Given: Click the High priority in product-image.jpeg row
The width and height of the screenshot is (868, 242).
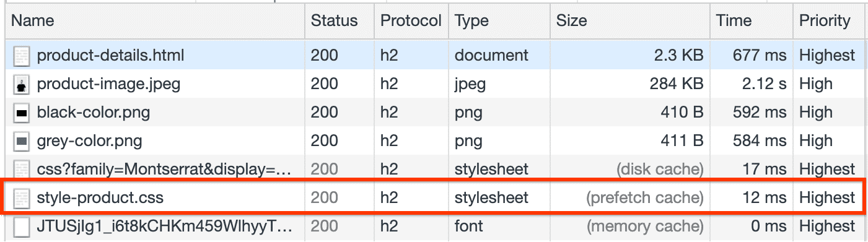Looking at the screenshot, I should 816,84.
